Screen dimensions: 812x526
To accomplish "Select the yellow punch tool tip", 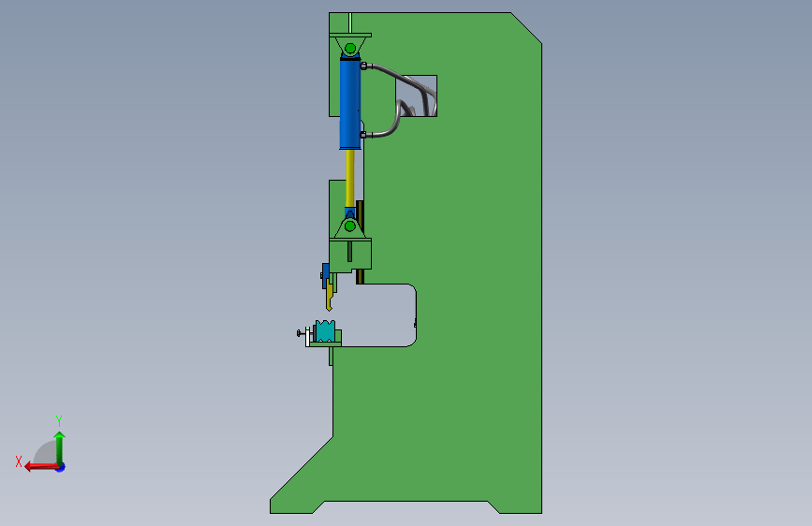I will [330, 296].
